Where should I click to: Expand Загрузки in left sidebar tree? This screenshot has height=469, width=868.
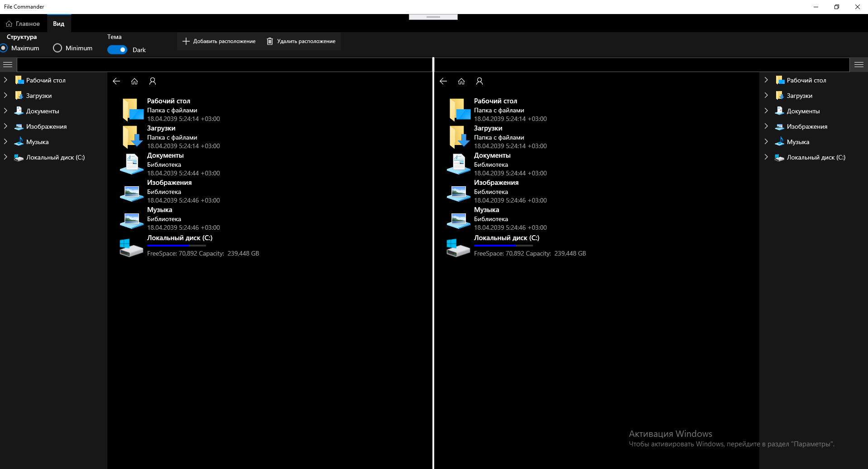click(x=5, y=95)
